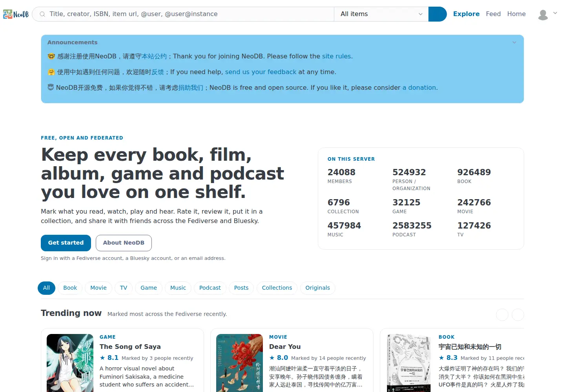The height and width of the screenshot is (392, 565).
Task: Select the Originals filter tab
Action: 318,288
